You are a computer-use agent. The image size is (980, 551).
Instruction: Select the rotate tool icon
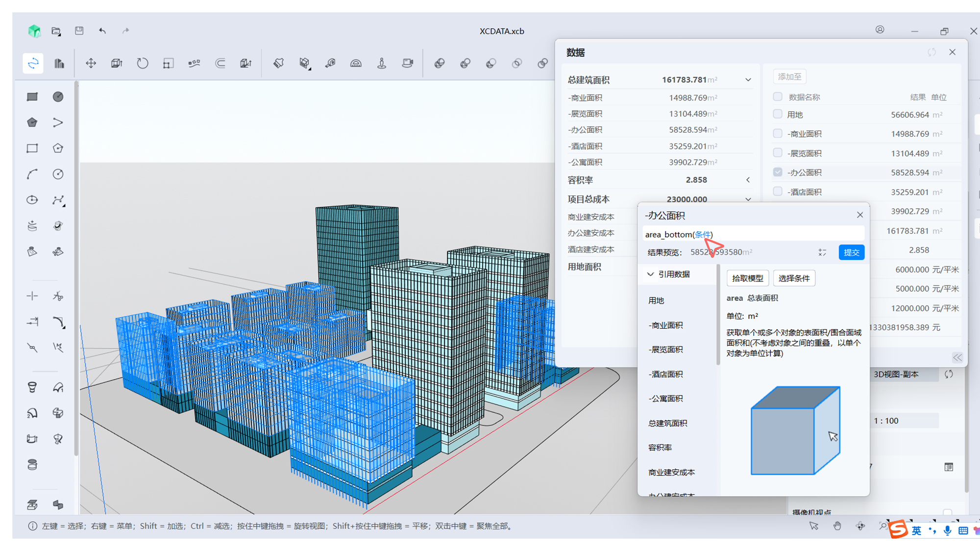pyautogui.click(x=142, y=63)
